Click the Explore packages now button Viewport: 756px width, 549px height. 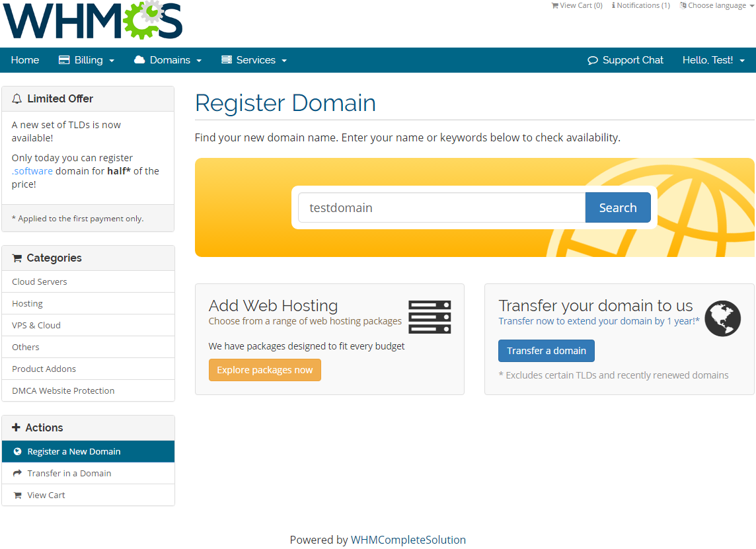(264, 370)
